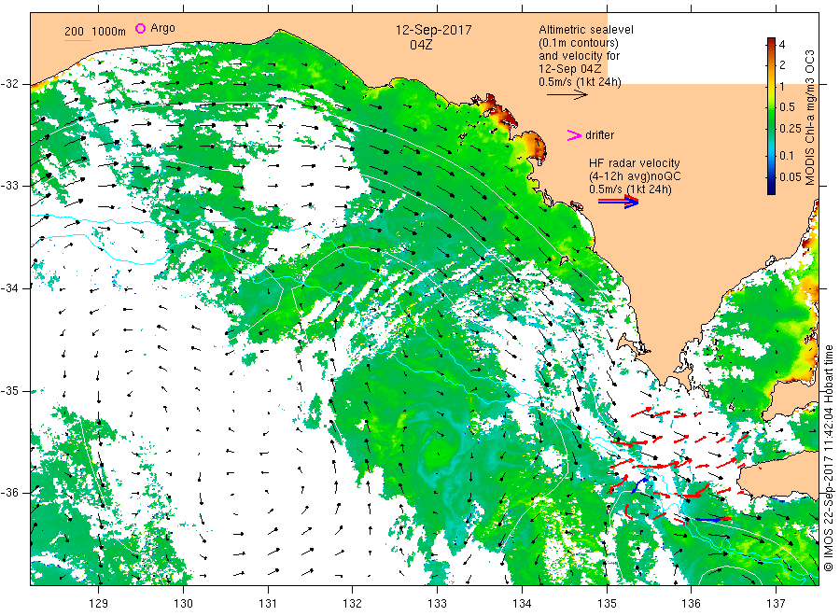Click latitude axis label -33
Image resolution: width=840 pixels, height=616 pixels.
point(10,186)
